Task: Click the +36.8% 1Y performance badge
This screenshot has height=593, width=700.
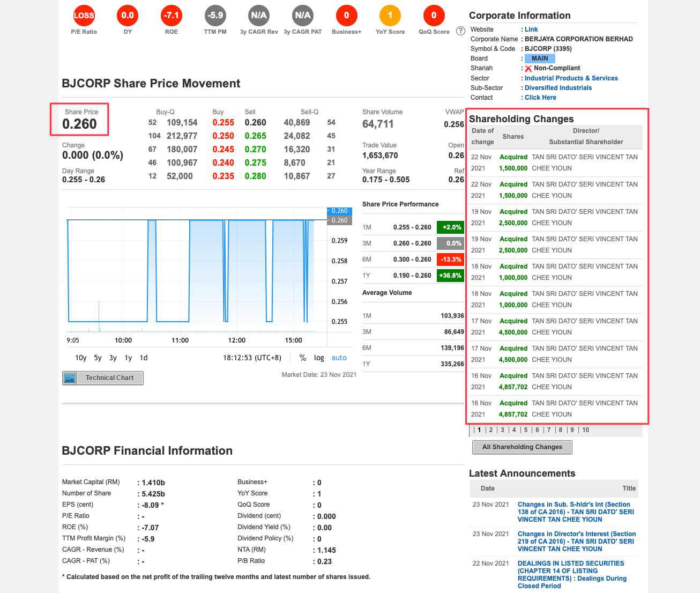Action: pos(450,276)
